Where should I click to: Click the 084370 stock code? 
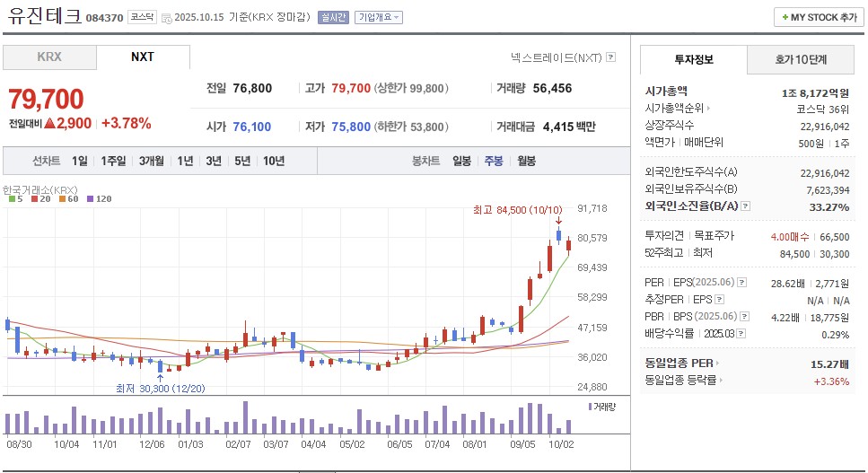coord(105,18)
